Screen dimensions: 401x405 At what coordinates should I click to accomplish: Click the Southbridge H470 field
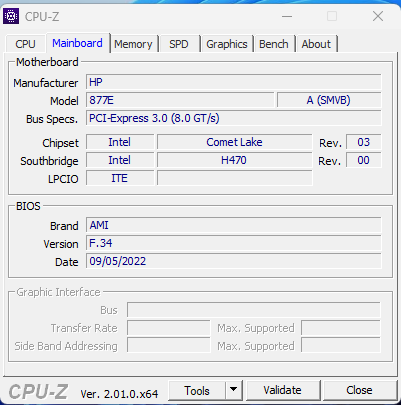[x=235, y=160]
